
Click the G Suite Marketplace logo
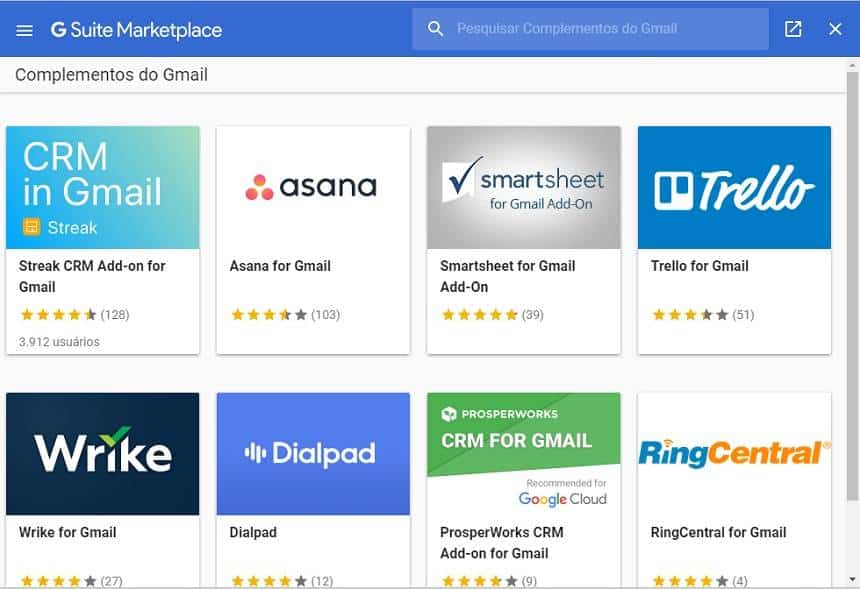tap(136, 30)
